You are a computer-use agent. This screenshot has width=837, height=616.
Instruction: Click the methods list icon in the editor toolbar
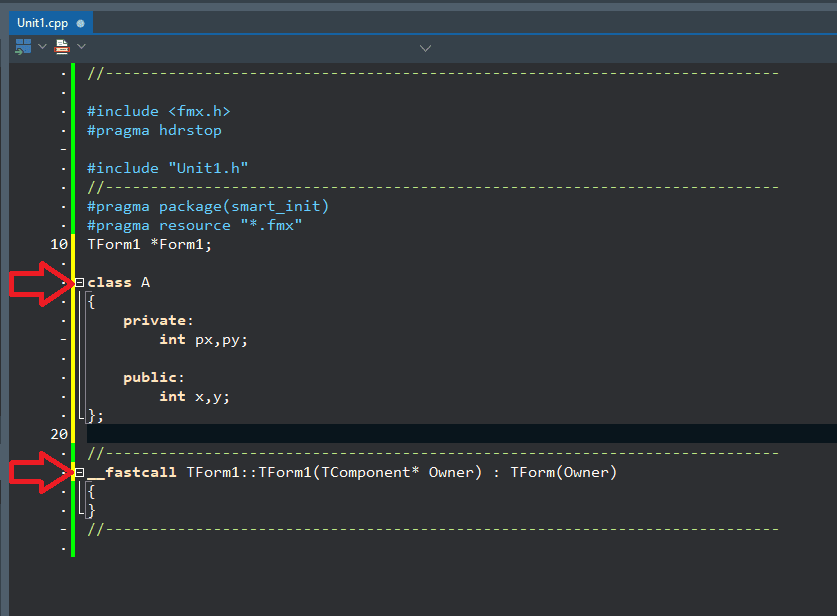click(x=62, y=47)
